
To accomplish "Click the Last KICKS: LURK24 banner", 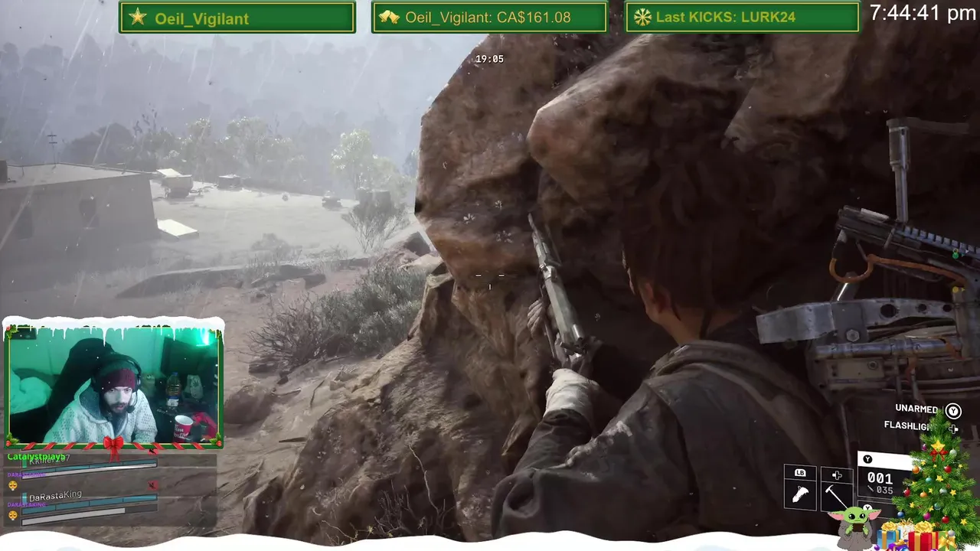I will coord(743,18).
